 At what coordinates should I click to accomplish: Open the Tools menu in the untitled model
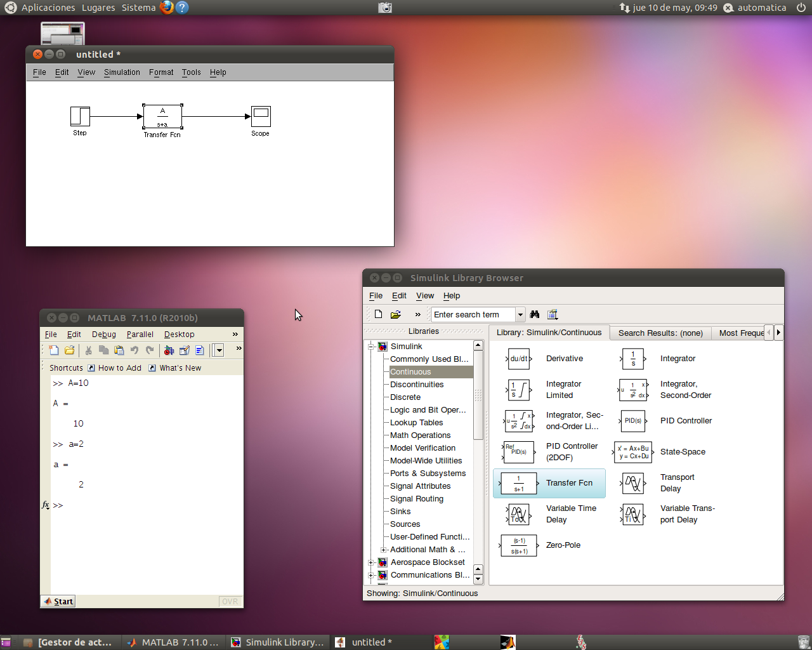tap(192, 72)
